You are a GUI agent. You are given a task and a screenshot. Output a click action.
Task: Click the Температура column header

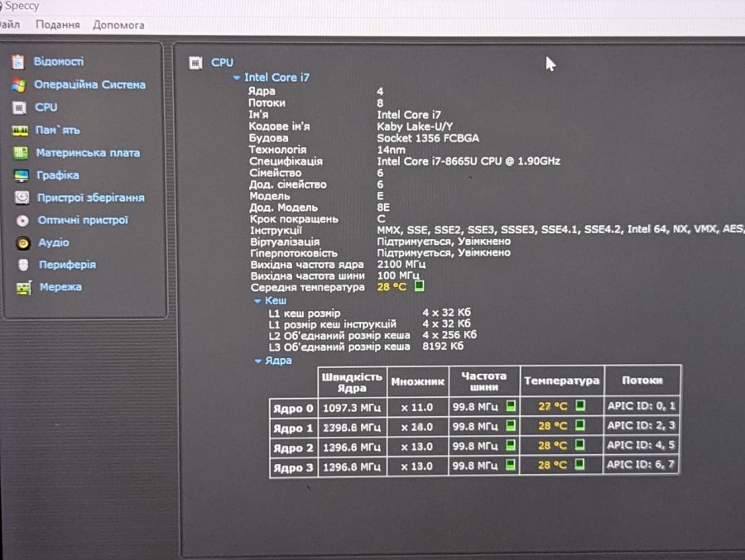561,381
